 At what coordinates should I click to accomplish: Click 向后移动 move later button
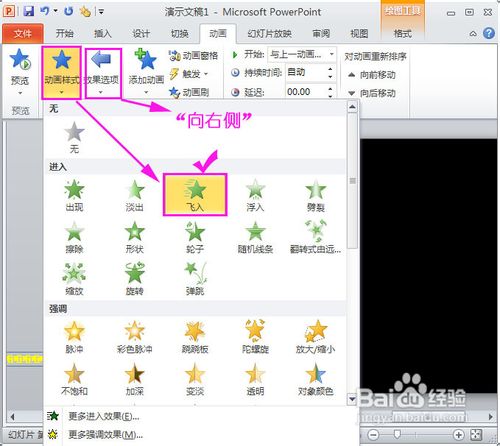click(372, 93)
